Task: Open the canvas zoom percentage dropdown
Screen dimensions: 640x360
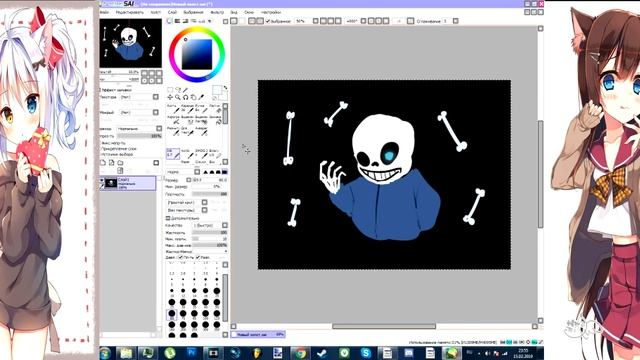Action: coord(316,21)
